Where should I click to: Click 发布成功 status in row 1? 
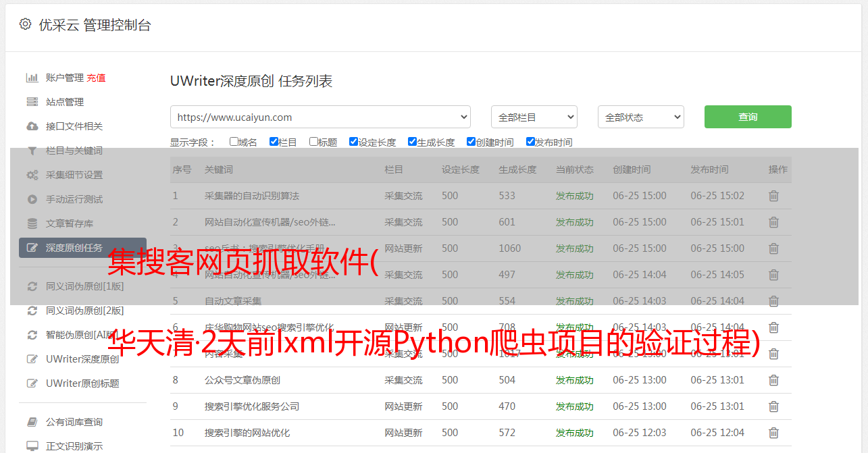575,196
